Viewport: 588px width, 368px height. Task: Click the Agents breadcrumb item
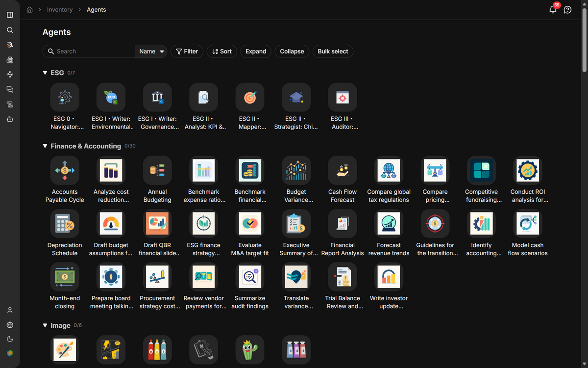(96, 9)
